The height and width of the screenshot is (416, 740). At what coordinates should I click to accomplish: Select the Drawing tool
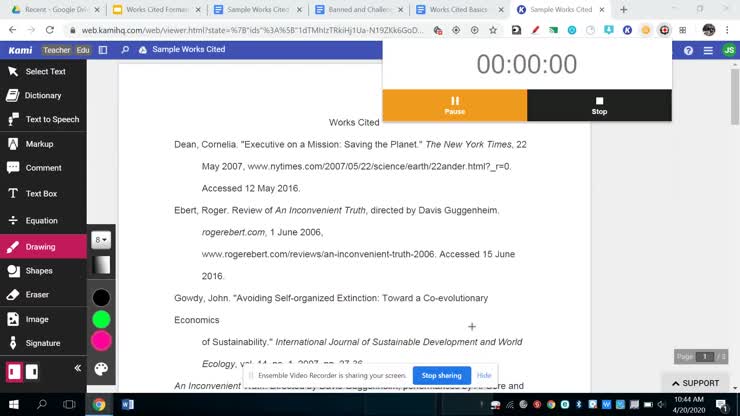pyautogui.click(x=40, y=246)
